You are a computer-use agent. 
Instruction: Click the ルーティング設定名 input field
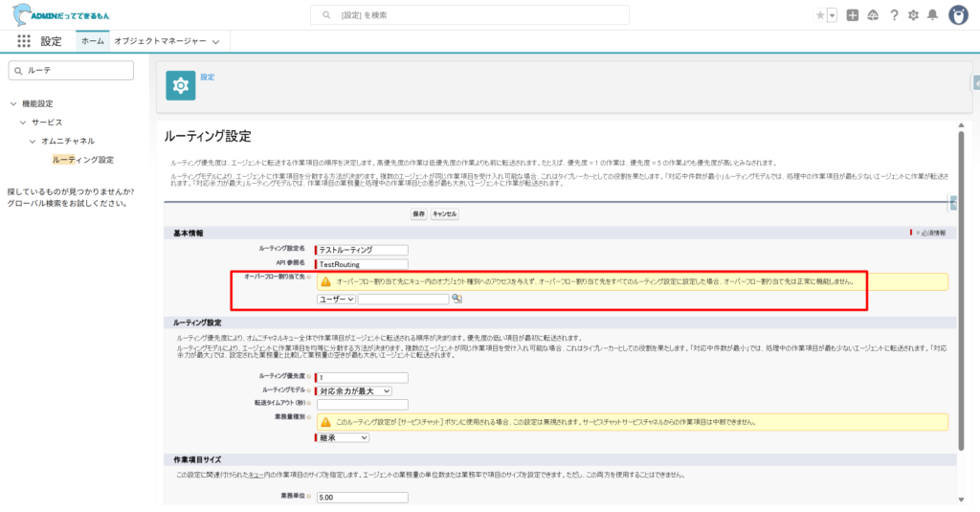click(x=363, y=250)
